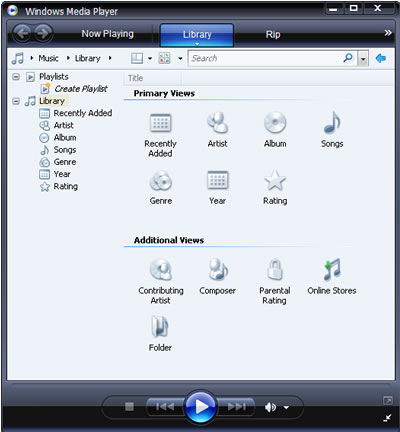Select Recently Added in the navigation tree
Viewport: 400px width, 432px height.
coord(83,113)
